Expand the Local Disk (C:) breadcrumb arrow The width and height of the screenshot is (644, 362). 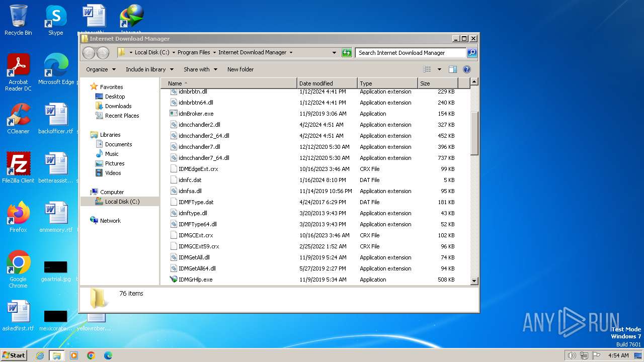[x=174, y=52]
